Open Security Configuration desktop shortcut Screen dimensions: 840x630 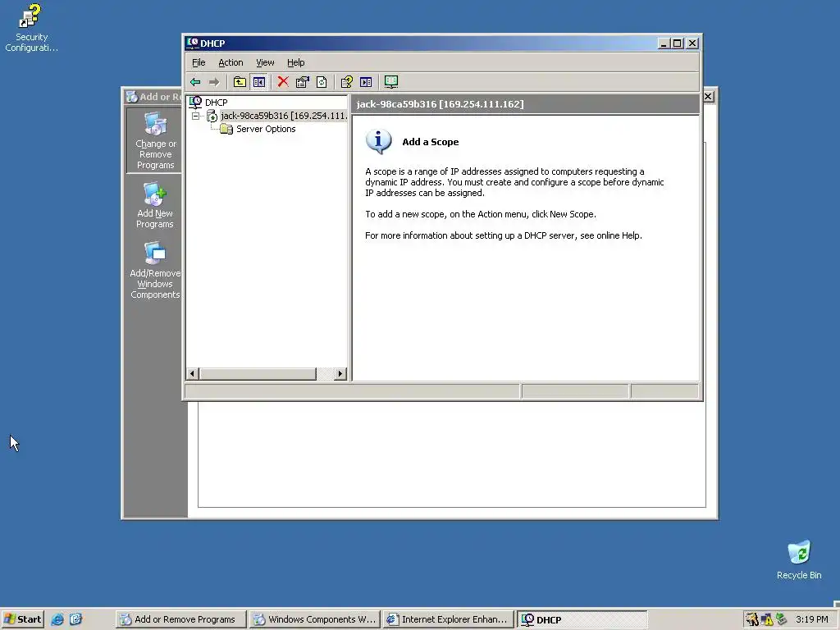(x=31, y=28)
